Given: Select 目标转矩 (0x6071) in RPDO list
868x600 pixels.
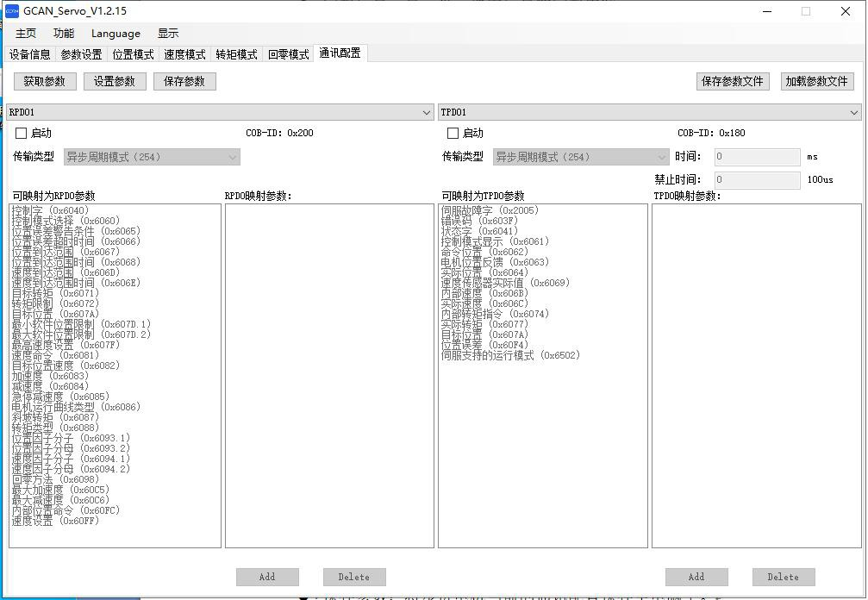Looking at the screenshot, I should tap(55, 293).
